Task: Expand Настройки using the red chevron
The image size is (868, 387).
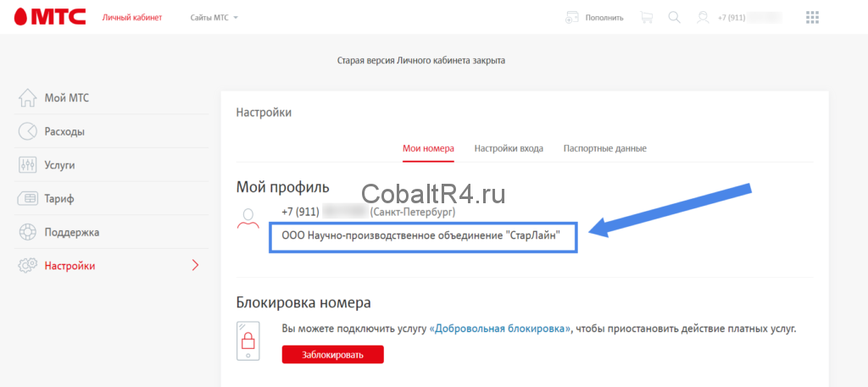Action: [196, 266]
